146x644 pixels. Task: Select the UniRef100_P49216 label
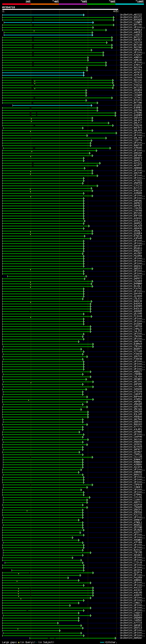pos(131,85)
